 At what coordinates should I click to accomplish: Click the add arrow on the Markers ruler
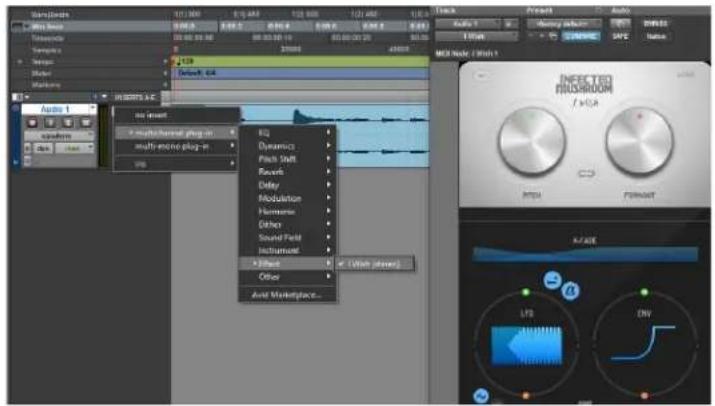[166, 85]
